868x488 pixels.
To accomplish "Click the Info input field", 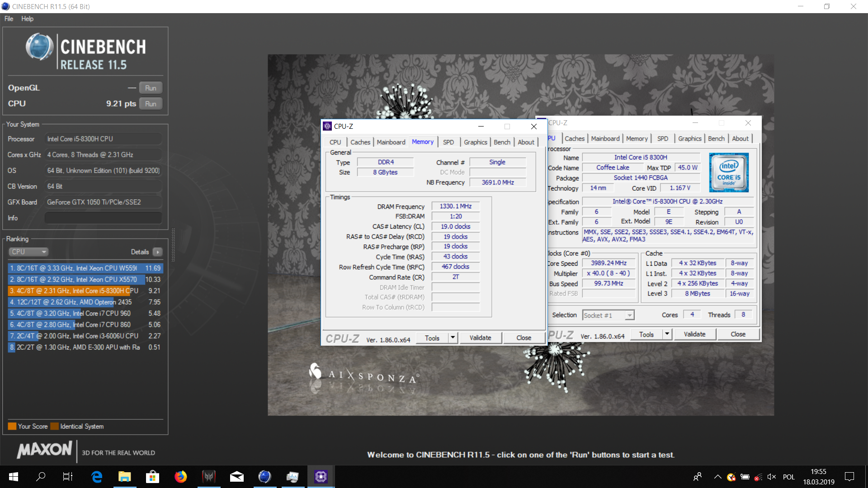I will pyautogui.click(x=103, y=218).
